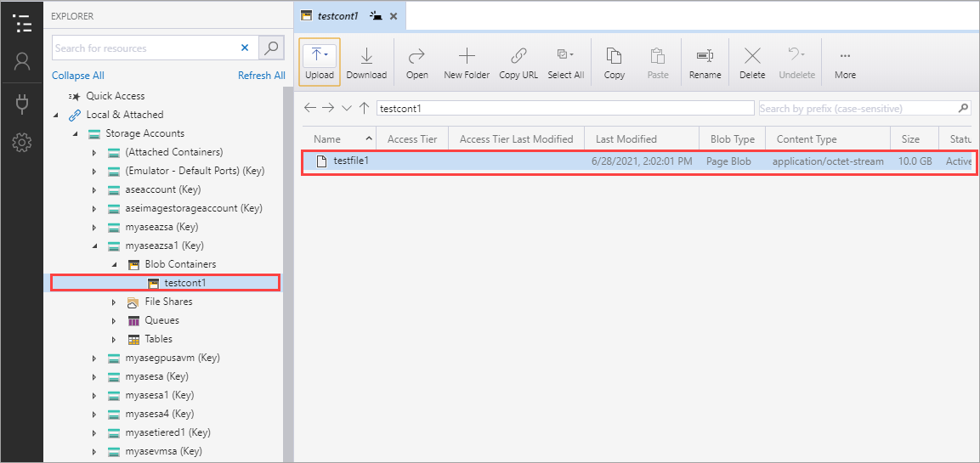The image size is (980, 463).
Task: Expand the File Shares node
Action: [114, 302]
